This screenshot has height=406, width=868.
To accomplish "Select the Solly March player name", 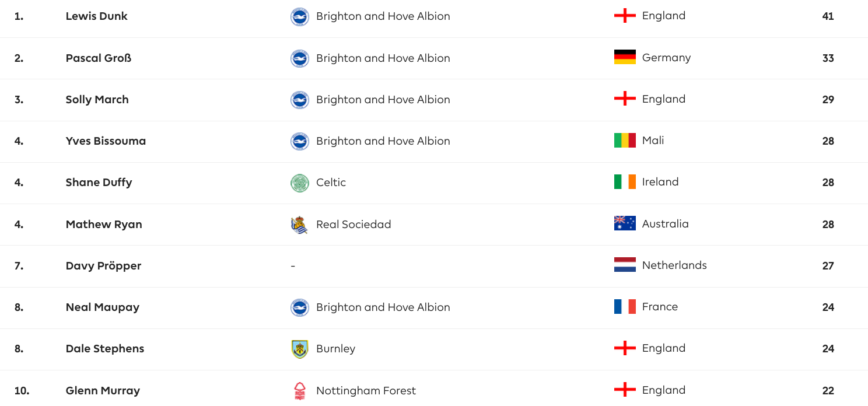I will pos(97,99).
